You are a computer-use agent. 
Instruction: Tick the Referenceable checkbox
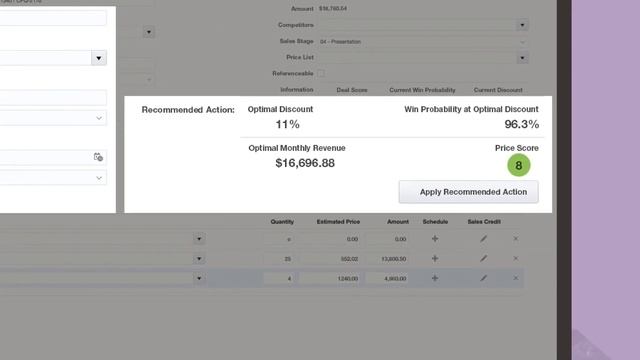pyautogui.click(x=321, y=73)
